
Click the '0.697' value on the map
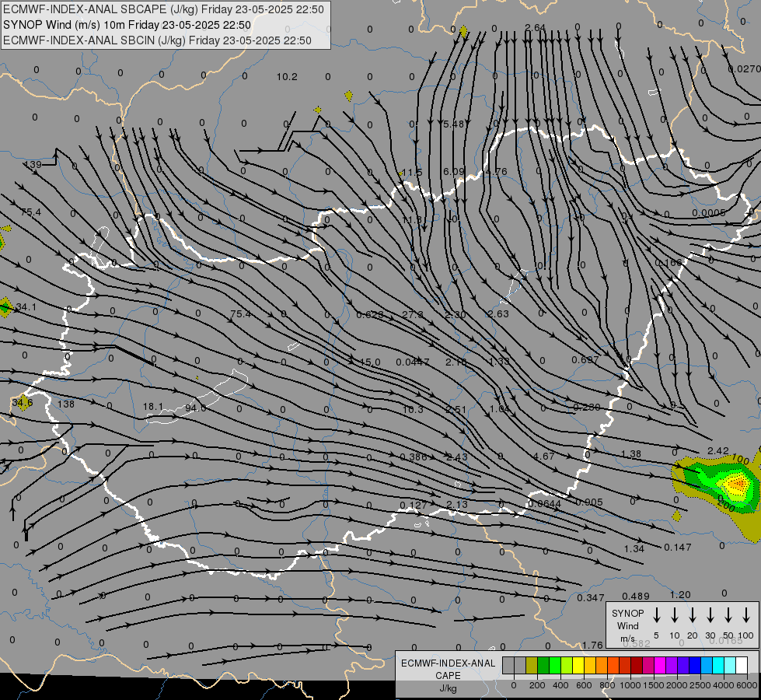585,359
